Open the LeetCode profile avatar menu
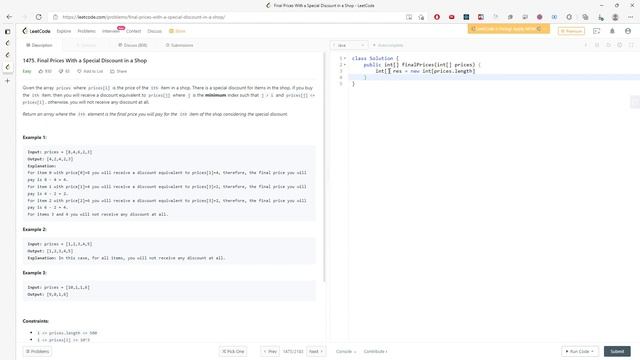640x360 pixels. click(x=628, y=31)
